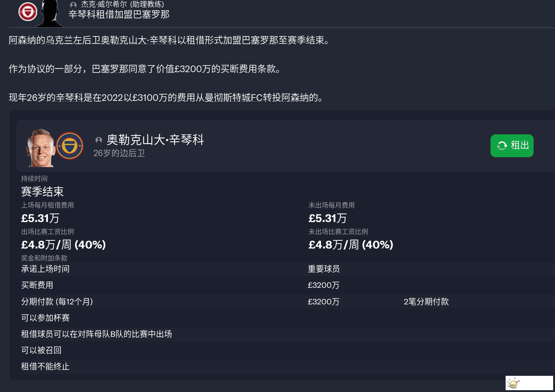Click the swap arrows icon in 租出 button
The height and width of the screenshot is (392, 555).
502,146
